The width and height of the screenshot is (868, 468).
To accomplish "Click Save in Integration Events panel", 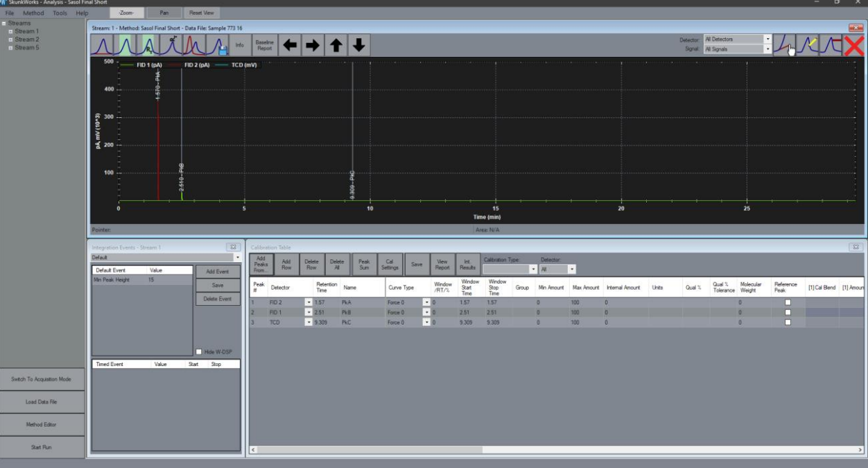I will (218, 285).
